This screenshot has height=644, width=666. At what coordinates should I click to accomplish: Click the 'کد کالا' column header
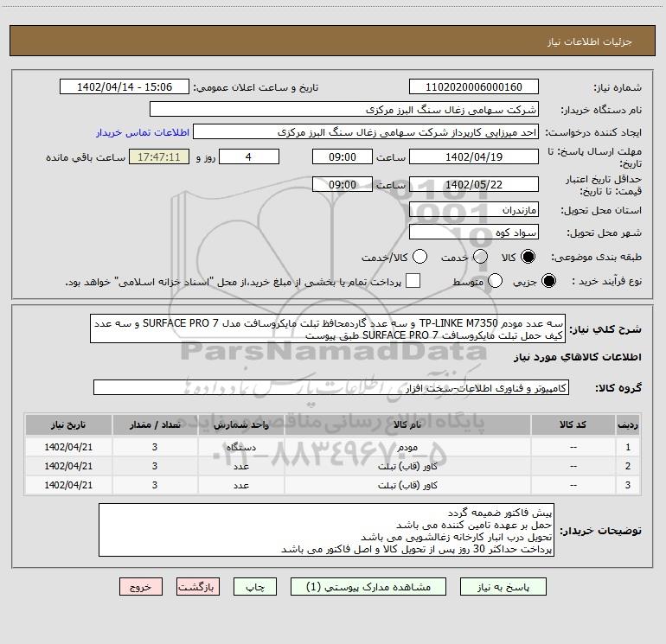[x=573, y=424]
